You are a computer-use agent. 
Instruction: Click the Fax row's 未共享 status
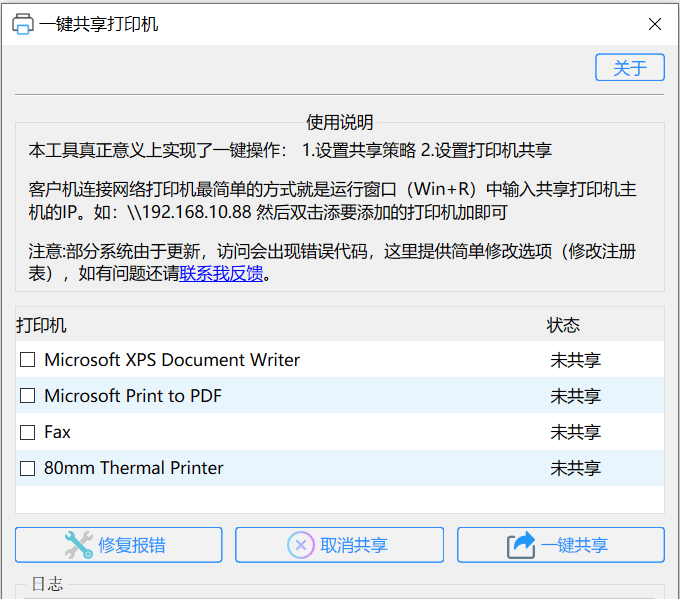575,432
